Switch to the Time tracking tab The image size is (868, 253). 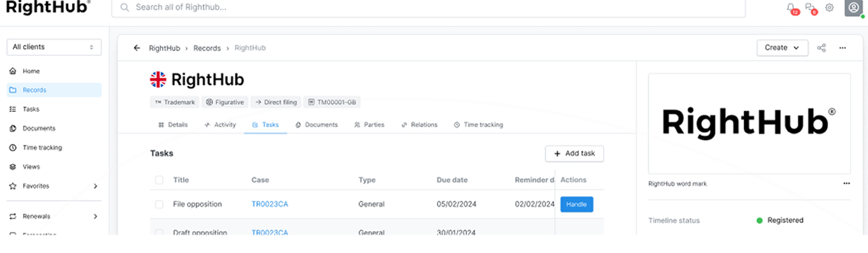pos(478,125)
